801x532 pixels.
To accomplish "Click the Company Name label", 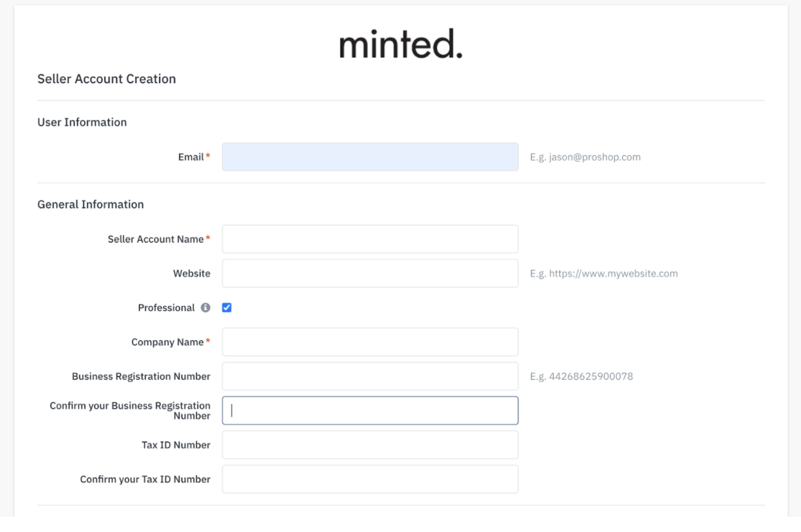I will 167,342.
